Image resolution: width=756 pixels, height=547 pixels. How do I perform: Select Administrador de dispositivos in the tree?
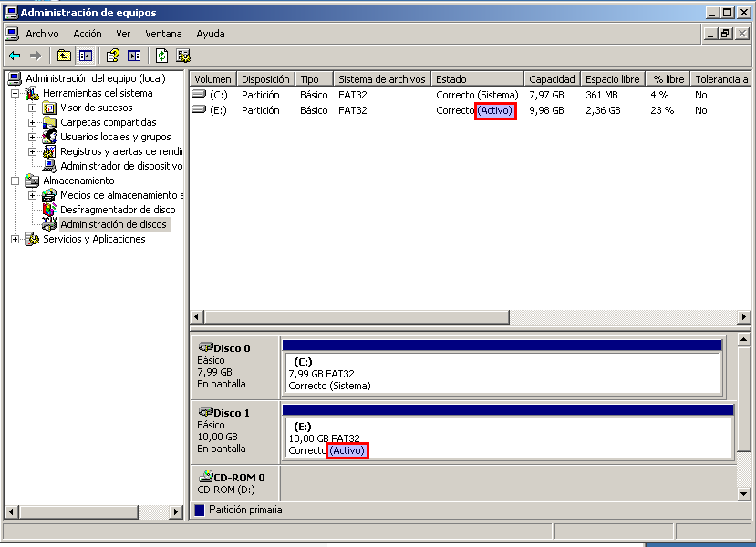click(120, 166)
